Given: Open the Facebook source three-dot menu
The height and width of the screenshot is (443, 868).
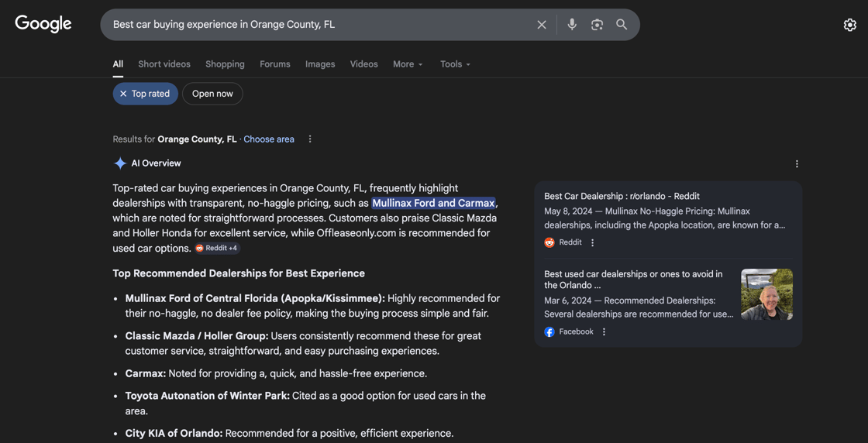Looking at the screenshot, I should 604,331.
